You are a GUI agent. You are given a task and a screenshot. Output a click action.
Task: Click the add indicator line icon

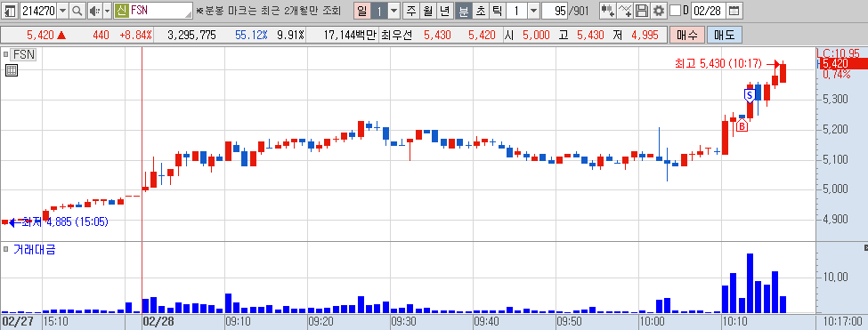(625, 11)
